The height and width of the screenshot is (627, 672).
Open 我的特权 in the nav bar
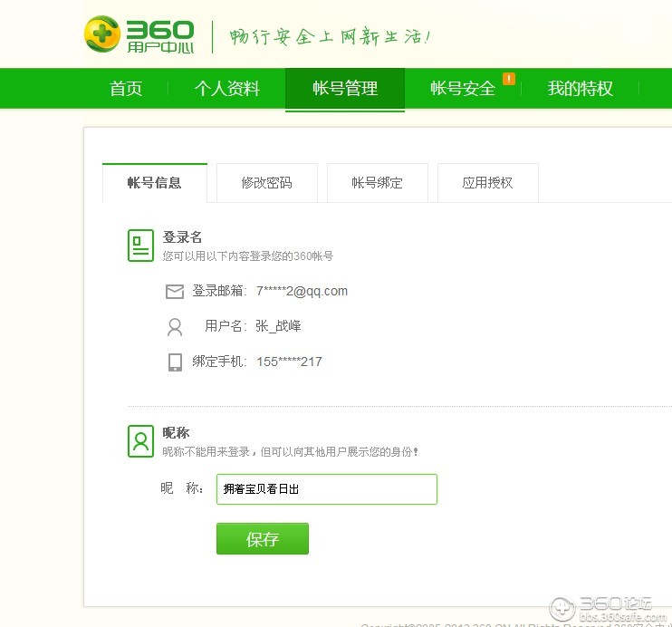581,89
